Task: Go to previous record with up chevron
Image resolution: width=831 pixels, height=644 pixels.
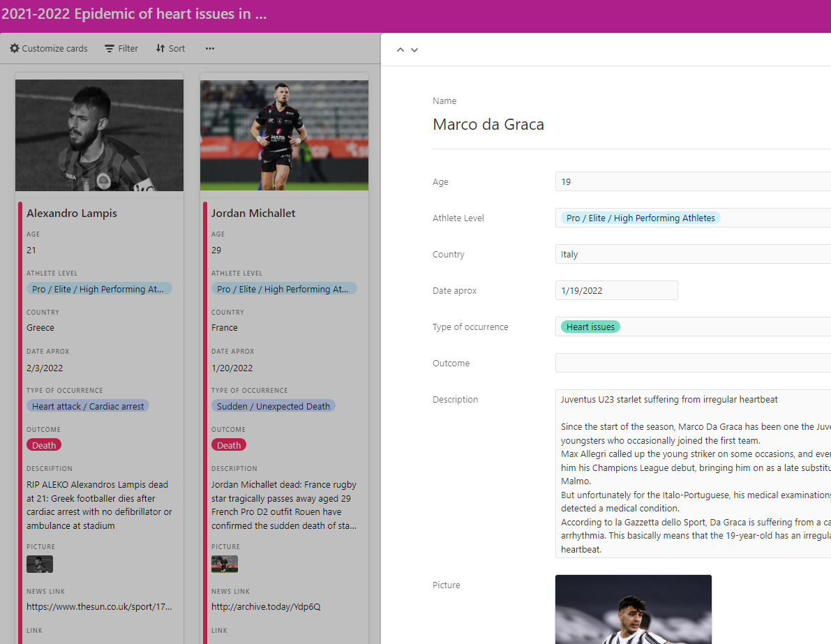Action: (x=400, y=50)
